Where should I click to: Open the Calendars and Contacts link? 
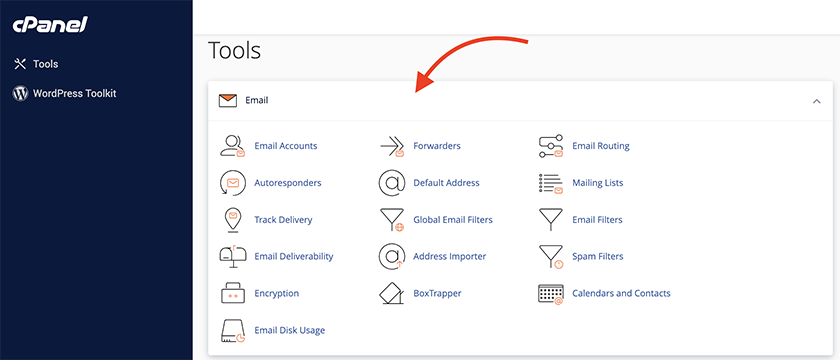coord(621,294)
